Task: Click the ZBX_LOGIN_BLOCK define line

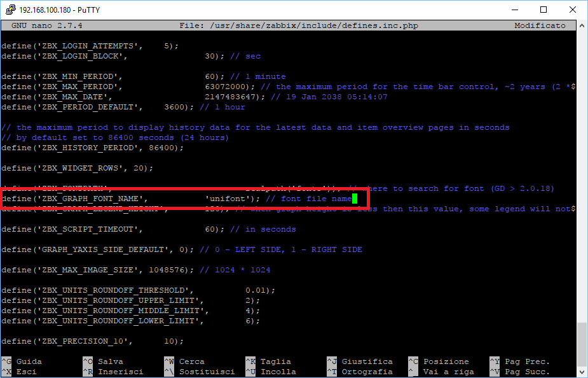Action: (x=131, y=56)
